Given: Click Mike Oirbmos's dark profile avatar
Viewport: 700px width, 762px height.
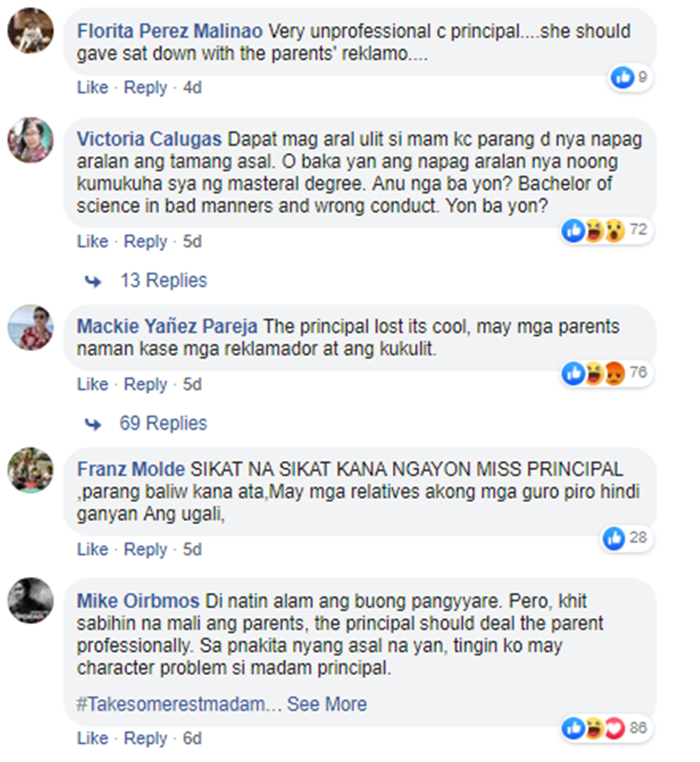Looking at the screenshot, I should pos(31,600).
